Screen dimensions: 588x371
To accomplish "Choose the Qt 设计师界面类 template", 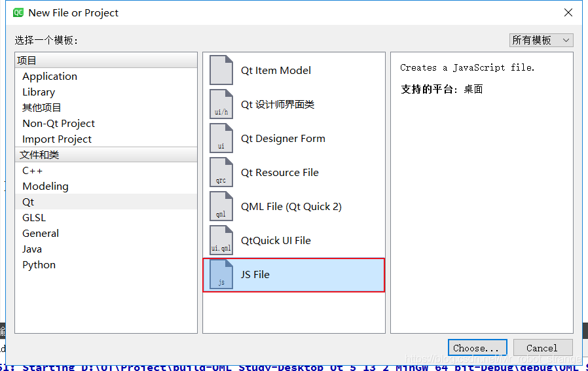I will click(294, 104).
